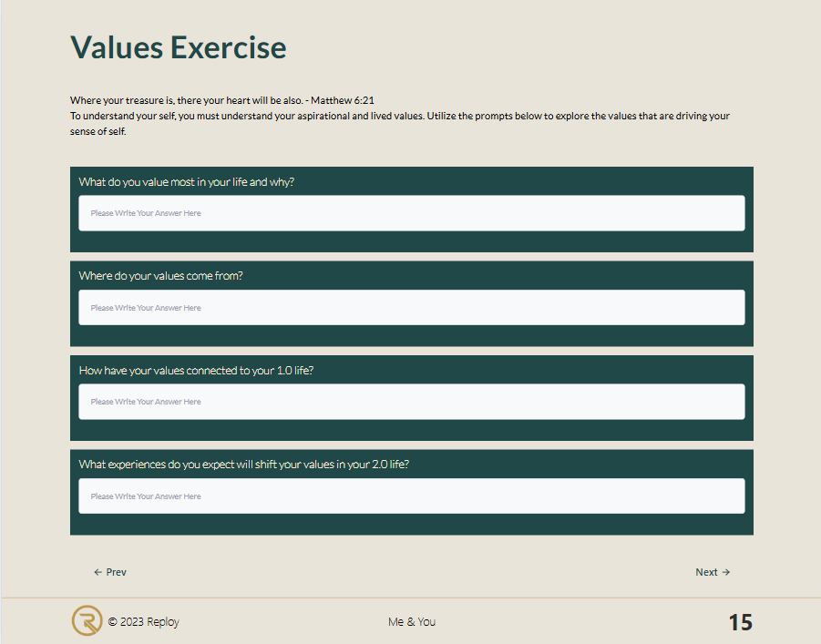Click the 'To understand your self' instruction paragraph
Image resolution: width=821 pixels, height=644 pixels.
[x=399, y=116]
